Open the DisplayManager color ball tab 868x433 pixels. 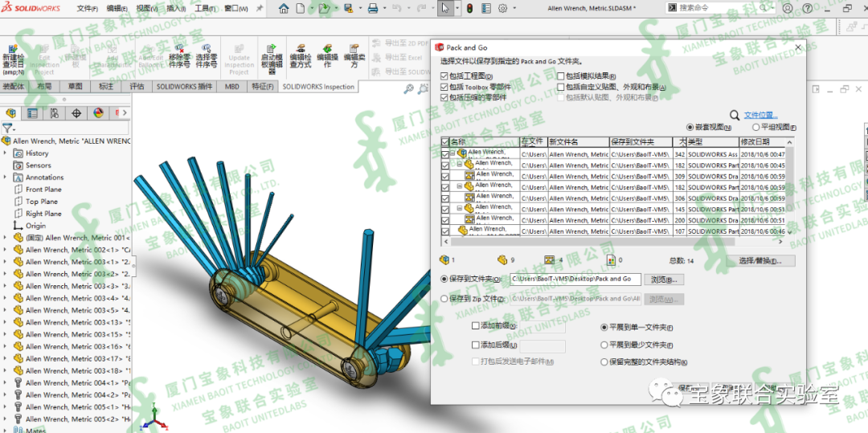click(98, 113)
